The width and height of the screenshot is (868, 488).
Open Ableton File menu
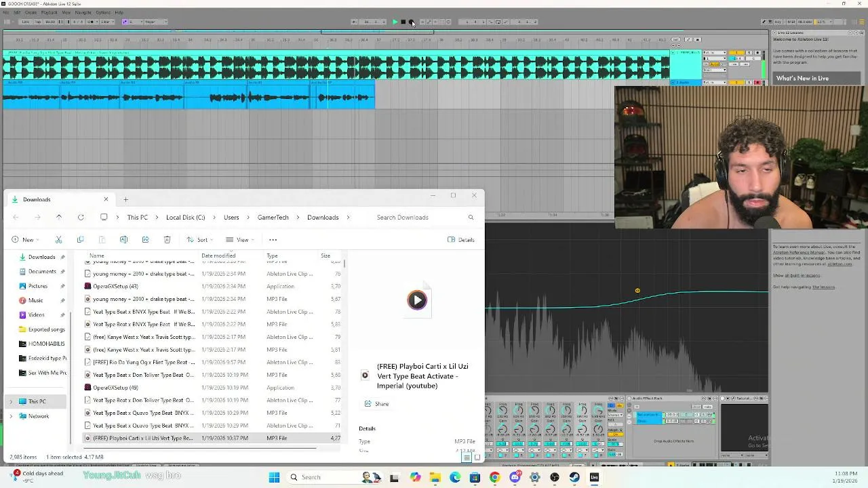5,12
